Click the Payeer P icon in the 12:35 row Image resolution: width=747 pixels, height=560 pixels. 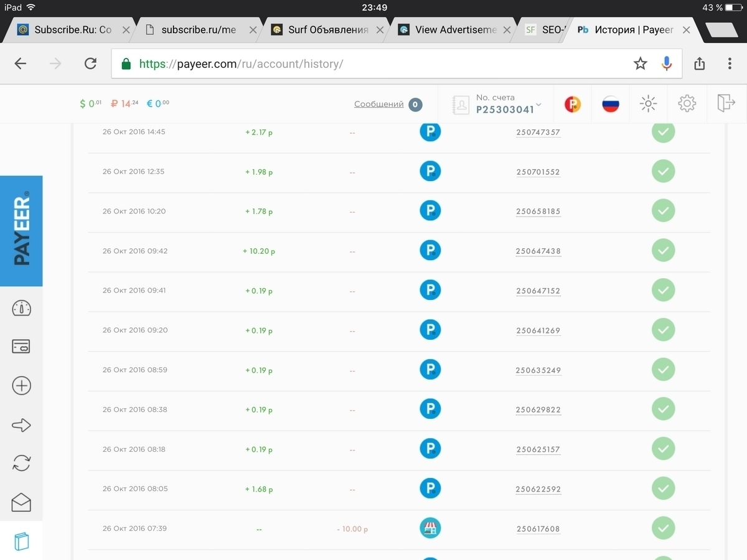[x=430, y=171]
